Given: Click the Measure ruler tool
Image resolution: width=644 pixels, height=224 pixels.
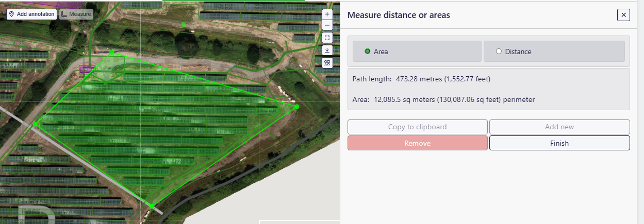Looking at the screenshot, I should 76,14.
